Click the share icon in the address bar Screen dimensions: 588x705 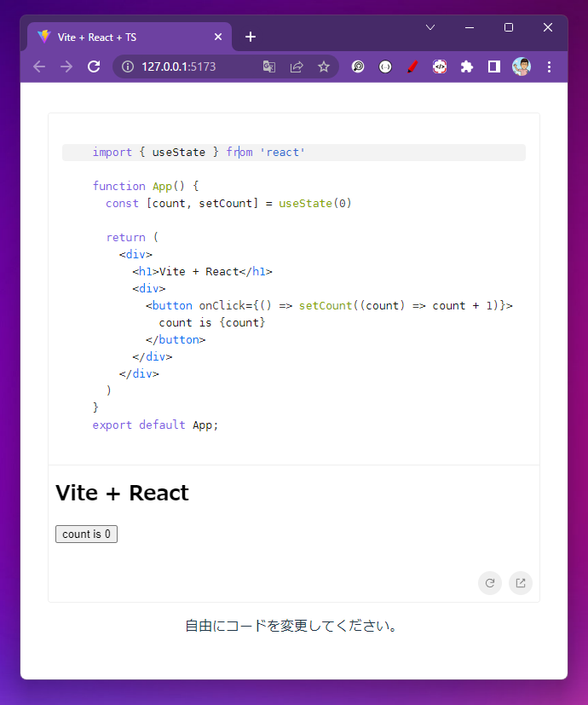pos(297,66)
